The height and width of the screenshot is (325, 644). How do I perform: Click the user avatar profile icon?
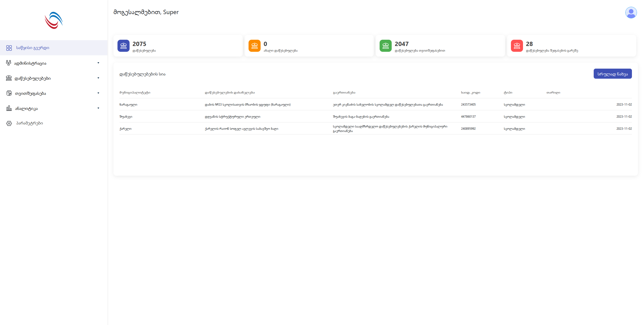[x=631, y=13]
